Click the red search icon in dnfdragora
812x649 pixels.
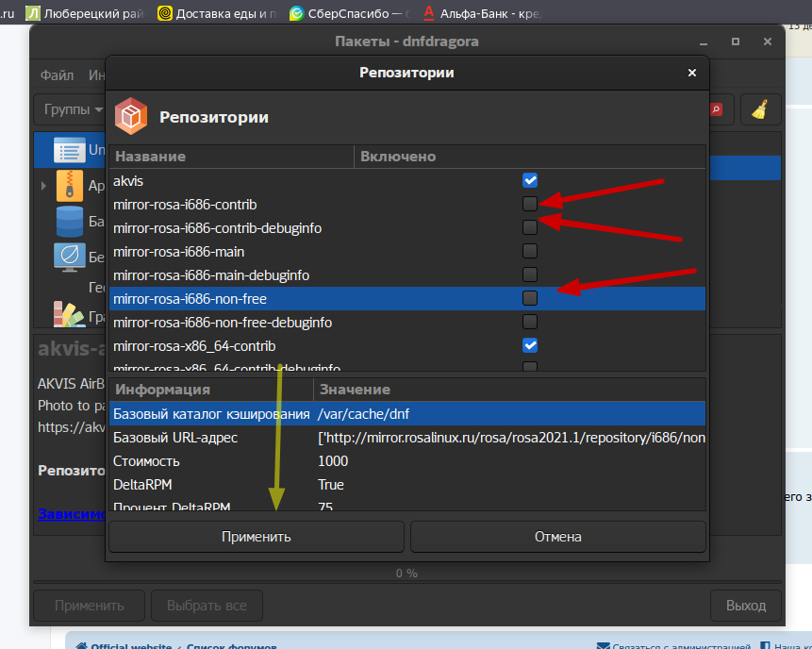(717, 109)
